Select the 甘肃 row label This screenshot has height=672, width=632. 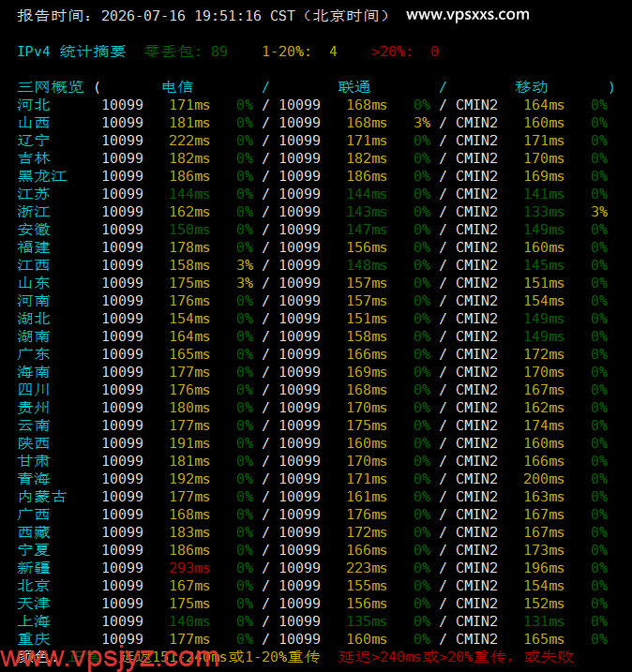(x=34, y=461)
